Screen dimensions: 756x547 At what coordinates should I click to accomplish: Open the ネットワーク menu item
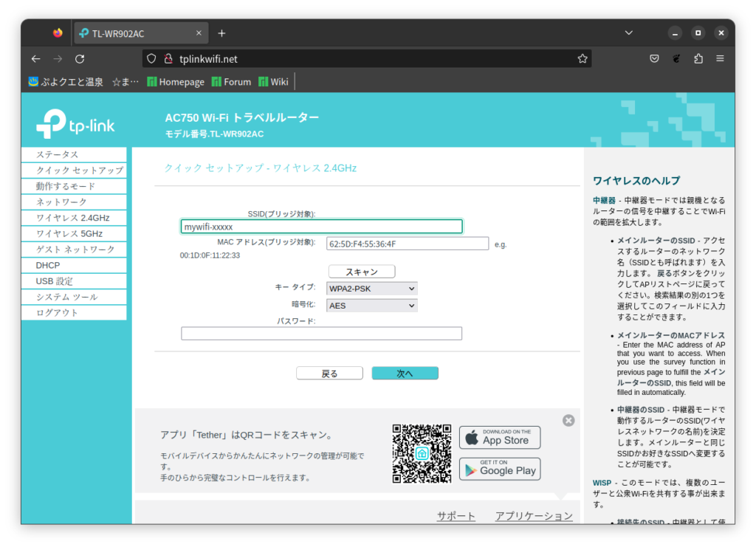75,202
